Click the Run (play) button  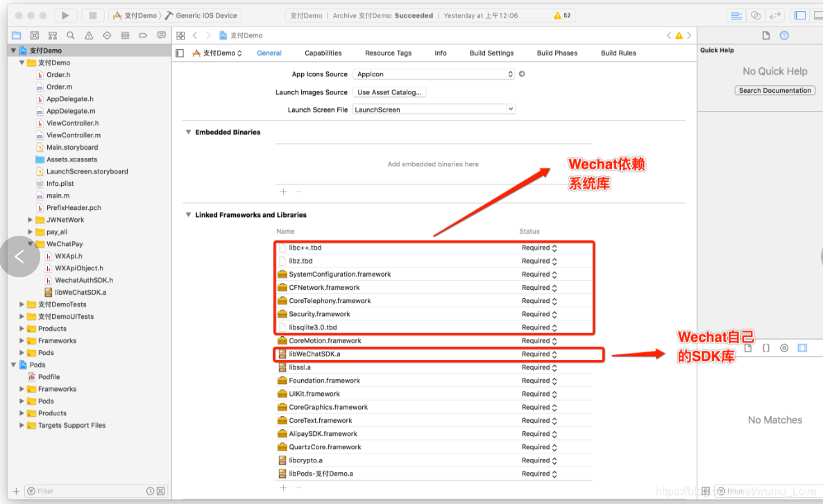click(65, 15)
